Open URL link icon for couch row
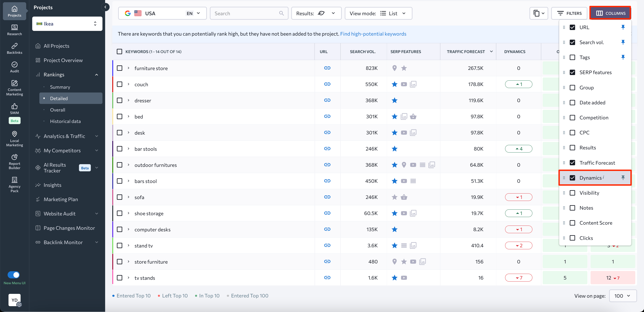This screenshot has height=312, width=644. click(327, 84)
